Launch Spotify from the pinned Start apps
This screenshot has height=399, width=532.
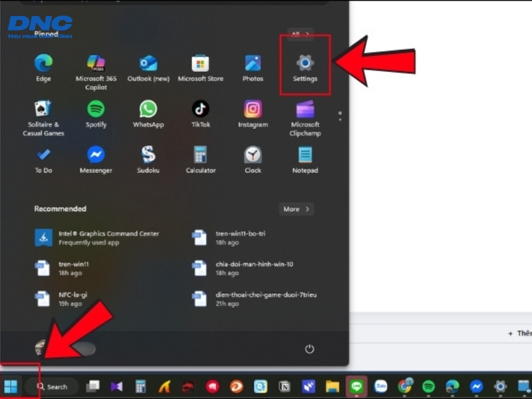point(96,114)
